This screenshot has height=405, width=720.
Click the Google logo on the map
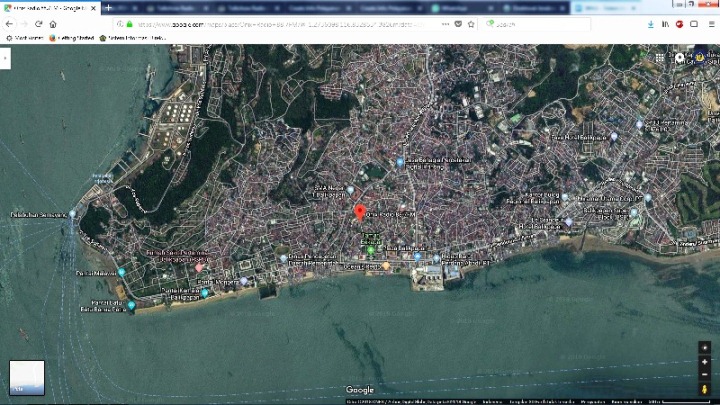point(359,390)
